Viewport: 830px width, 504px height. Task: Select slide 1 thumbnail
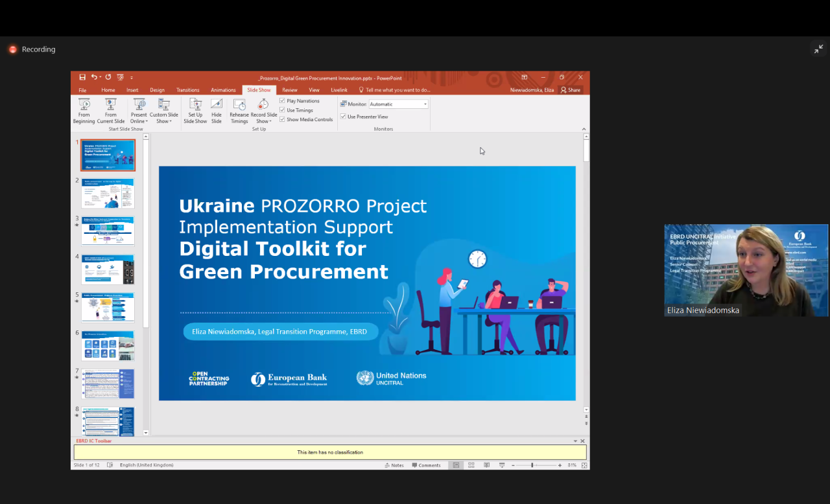[x=108, y=155]
